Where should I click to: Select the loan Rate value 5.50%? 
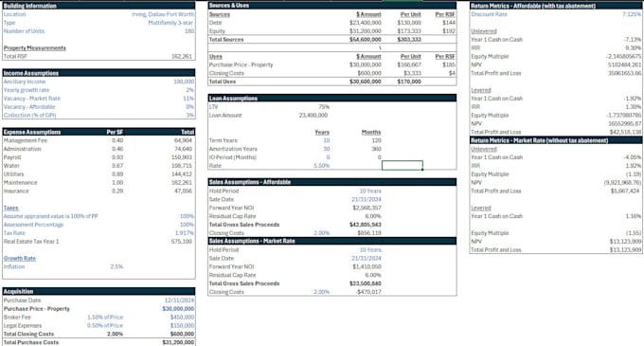click(x=322, y=166)
